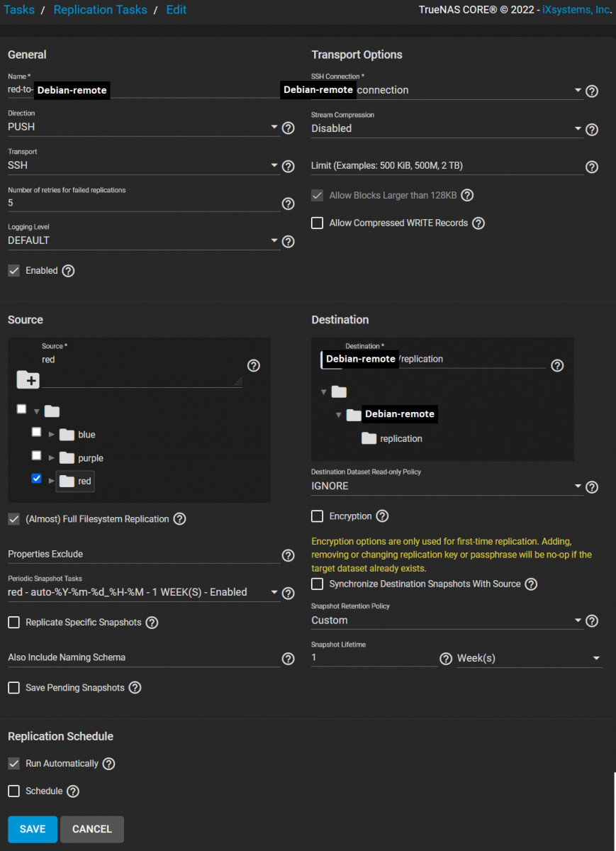Viewport: 616px width, 851px height.
Task: Show help for Properties Exclude
Action: (x=288, y=555)
